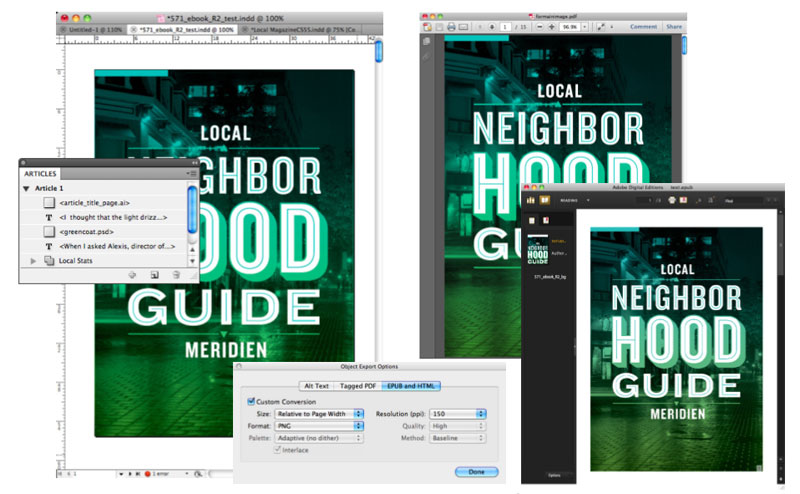
Task: Switch to 571_ebook_R2_test.indd tab
Action: click(182, 30)
